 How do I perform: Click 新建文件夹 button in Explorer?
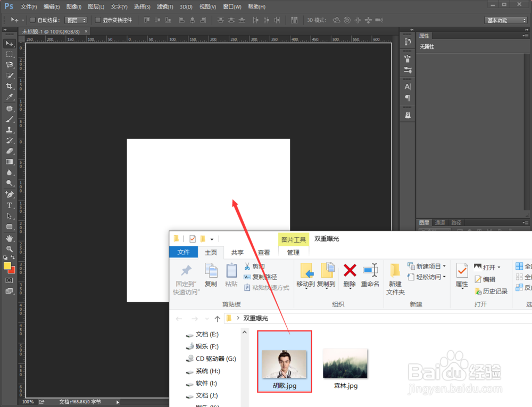click(x=395, y=279)
